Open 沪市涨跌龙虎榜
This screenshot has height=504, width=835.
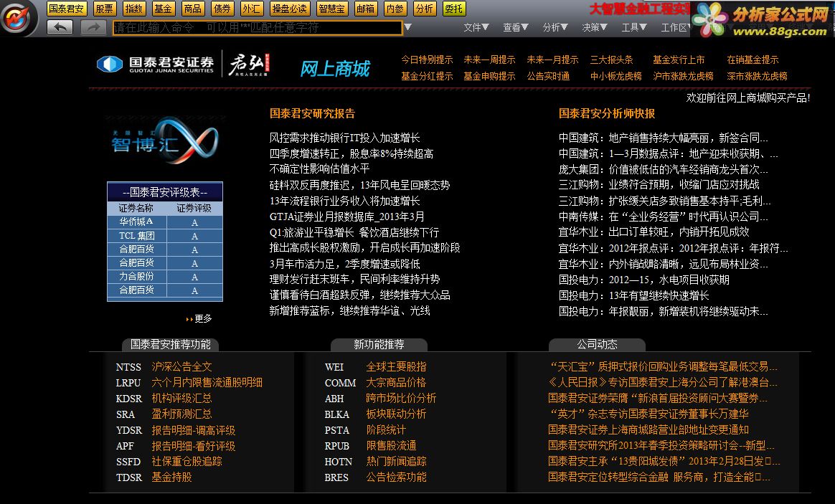683,76
